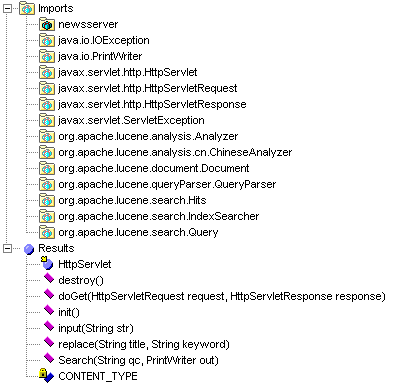This screenshot has height=386, width=393.
Task: Collapse the Results tree node
Action: 7,248
